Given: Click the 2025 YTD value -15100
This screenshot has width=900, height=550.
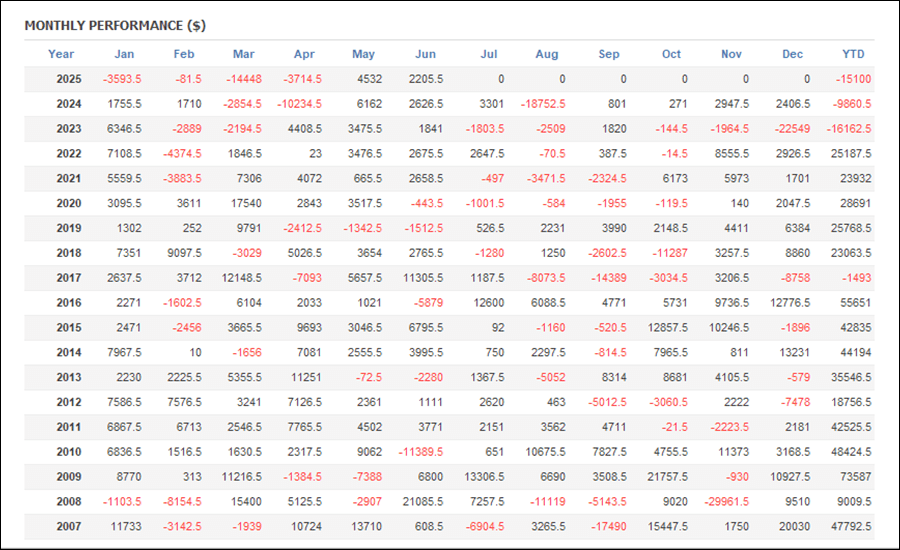Looking at the screenshot, I should click(854, 79).
